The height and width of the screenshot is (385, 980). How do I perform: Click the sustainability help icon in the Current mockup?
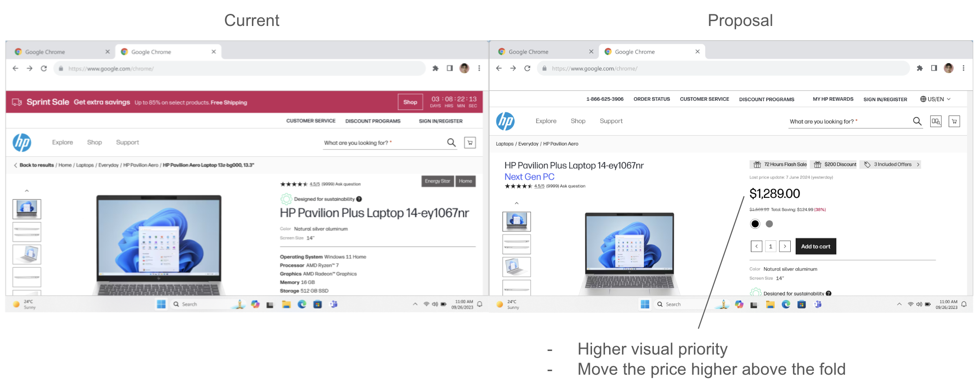click(359, 199)
